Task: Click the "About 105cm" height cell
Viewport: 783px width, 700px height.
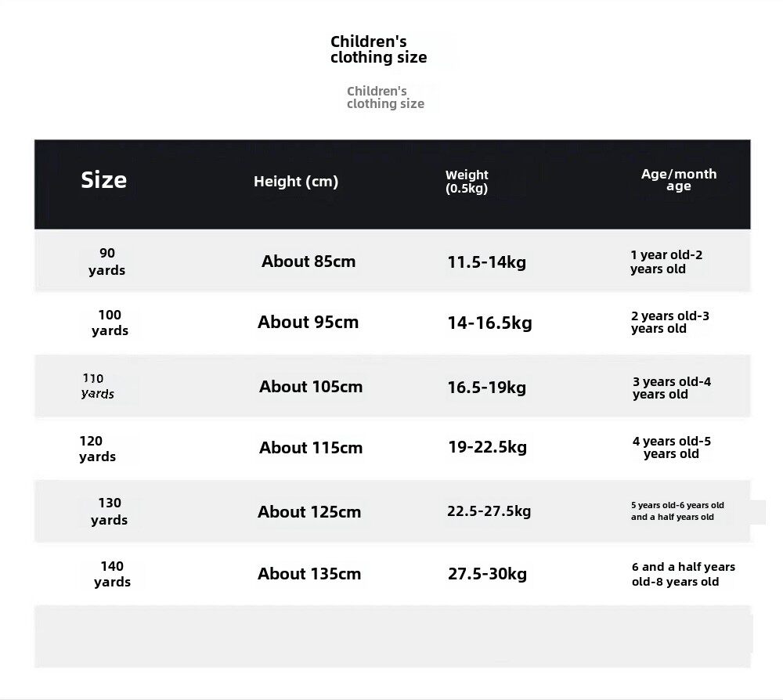Action: coord(311,387)
